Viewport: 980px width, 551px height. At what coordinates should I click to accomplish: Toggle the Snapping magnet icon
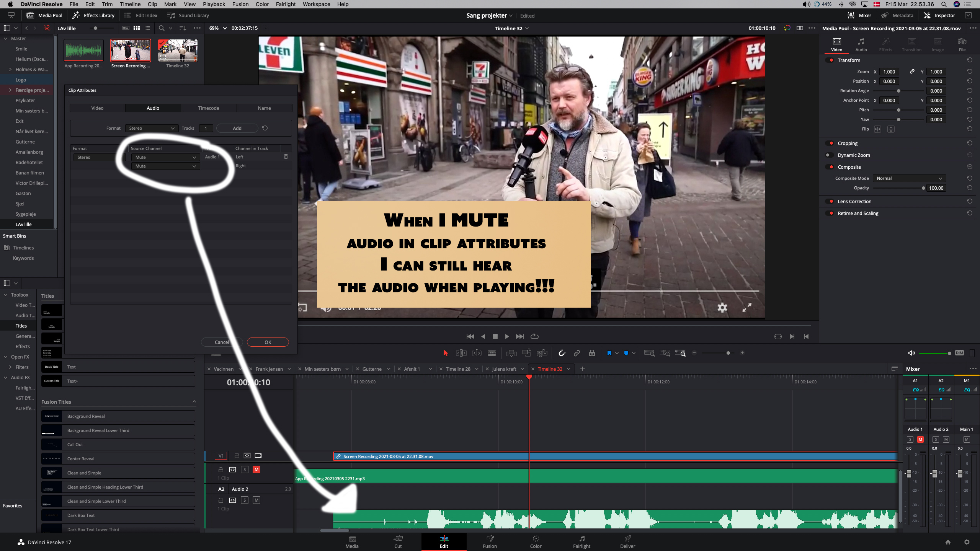pyautogui.click(x=562, y=353)
